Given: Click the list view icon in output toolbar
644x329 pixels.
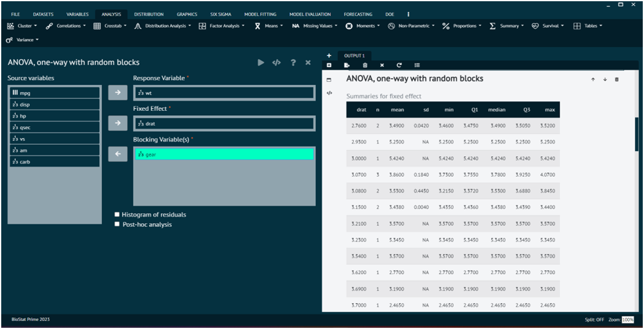Looking at the screenshot, I should coord(417,65).
